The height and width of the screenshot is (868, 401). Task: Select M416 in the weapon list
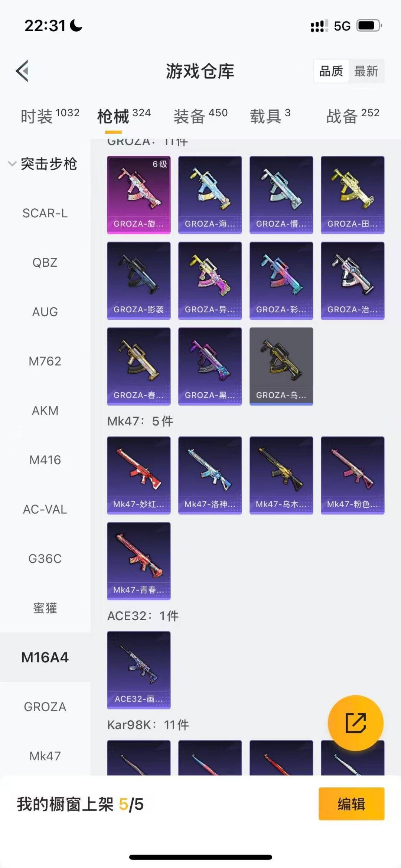pyautogui.click(x=45, y=460)
